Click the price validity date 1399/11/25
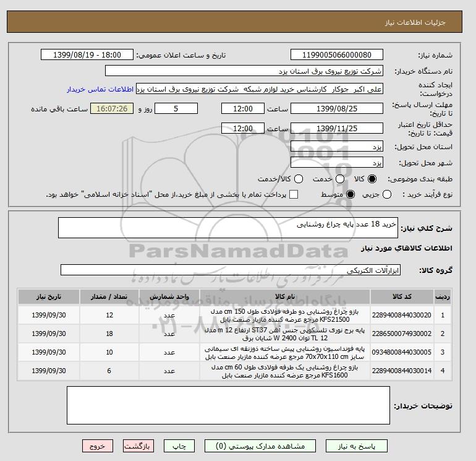476x461 pixels. (x=337, y=128)
